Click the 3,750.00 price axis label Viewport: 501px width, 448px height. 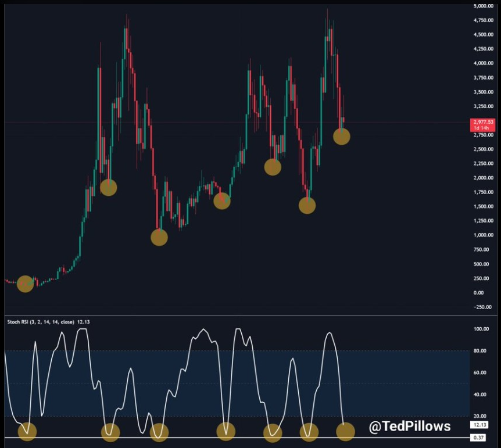(x=484, y=78)
